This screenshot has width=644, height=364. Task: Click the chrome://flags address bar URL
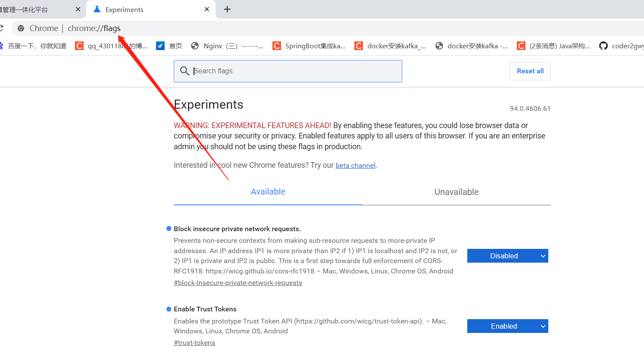click(x=94, y=28)
